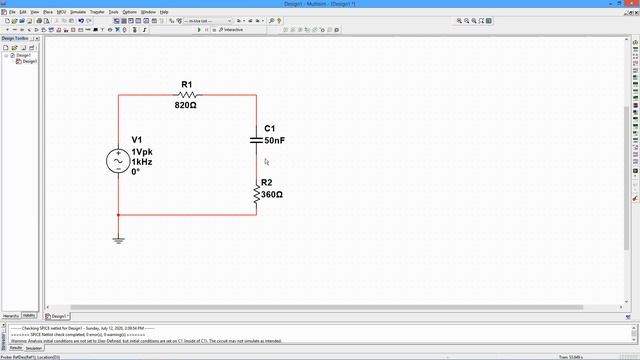Click the 820Ω value label
This screenshot has width=640, height=360.
(x=185, y=105)
